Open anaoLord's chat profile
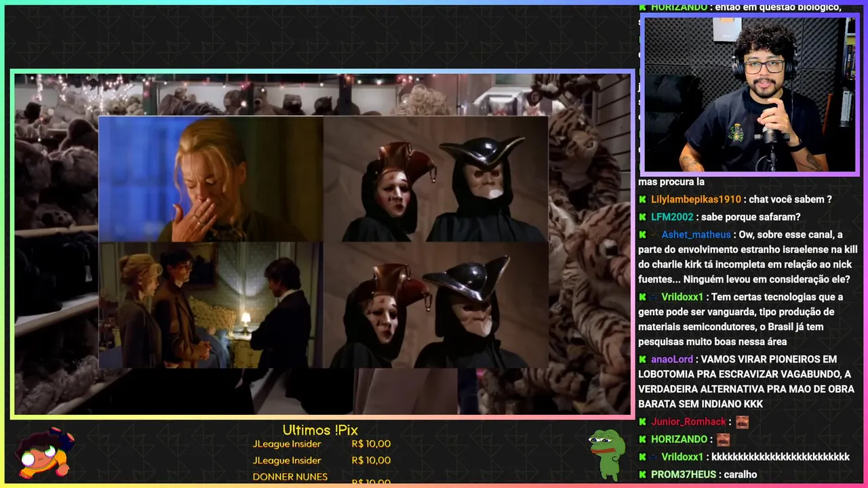 672,359
